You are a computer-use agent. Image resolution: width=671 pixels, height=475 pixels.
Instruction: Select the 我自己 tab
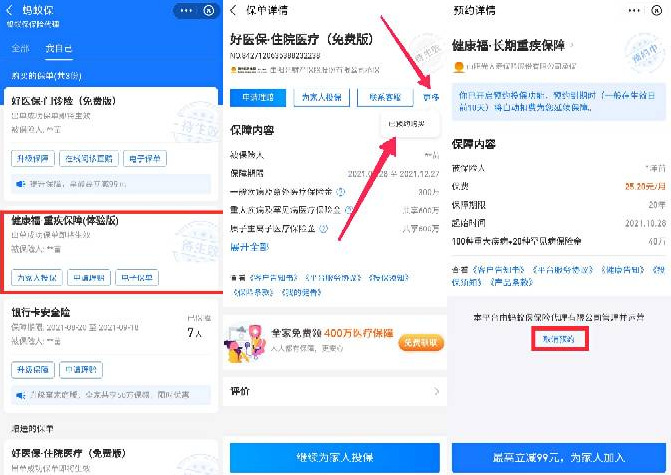tap(59, 48)
